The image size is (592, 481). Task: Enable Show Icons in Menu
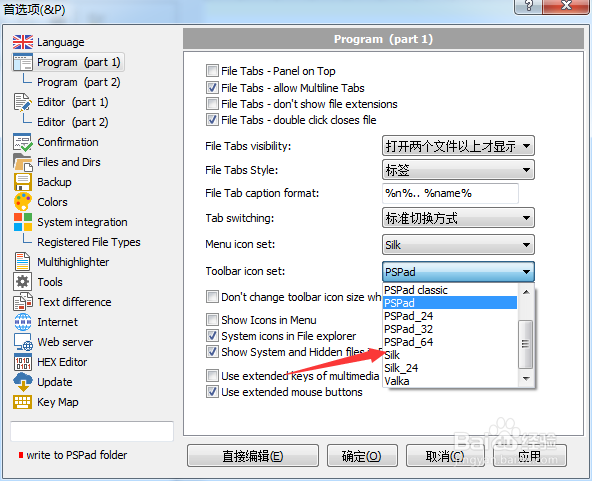(212, 320)
